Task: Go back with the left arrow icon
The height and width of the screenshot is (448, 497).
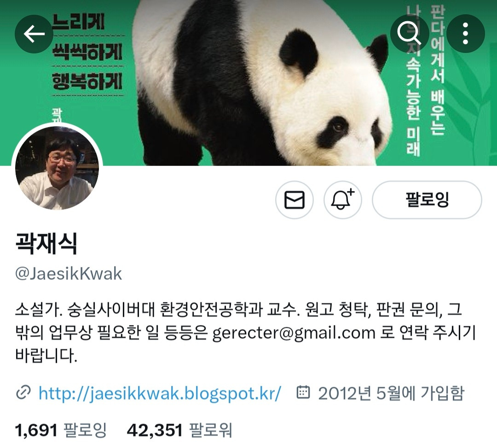Action: pyautogui.click(x=34, y=34)
